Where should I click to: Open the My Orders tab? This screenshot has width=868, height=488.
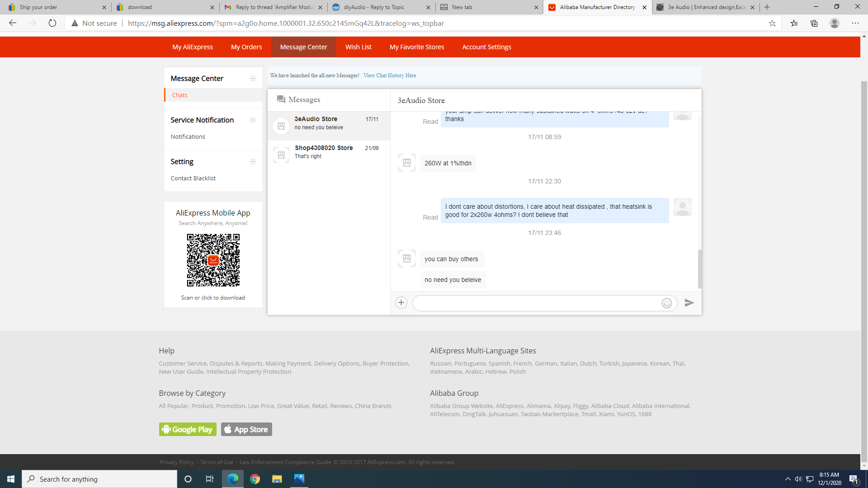click(x=246, y=47)
